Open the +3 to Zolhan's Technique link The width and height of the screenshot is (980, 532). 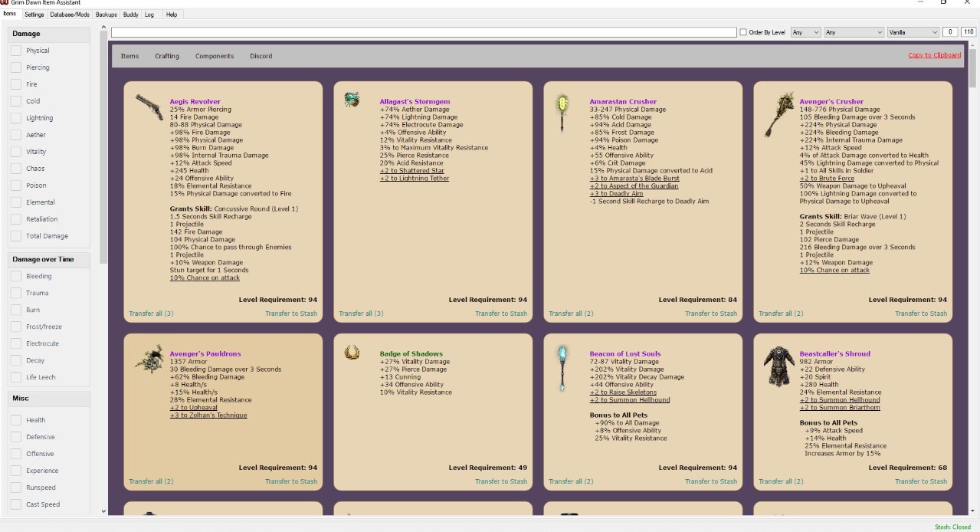click(208, 415)
